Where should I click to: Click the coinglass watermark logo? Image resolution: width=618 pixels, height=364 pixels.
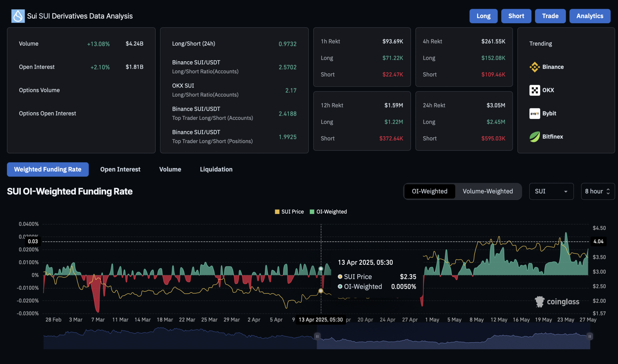click(x=557, y=302)
